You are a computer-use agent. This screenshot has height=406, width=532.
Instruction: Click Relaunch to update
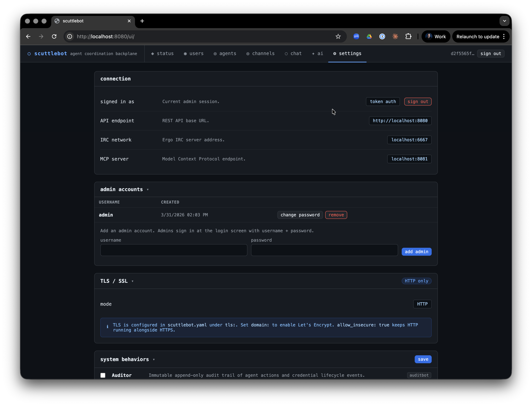pyautogui.click(x=478, y=36)
